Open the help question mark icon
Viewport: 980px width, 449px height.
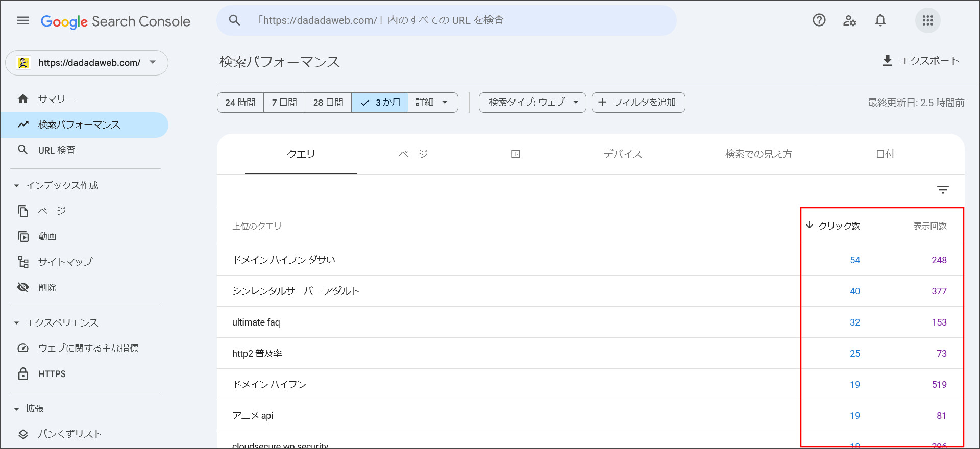819,20
